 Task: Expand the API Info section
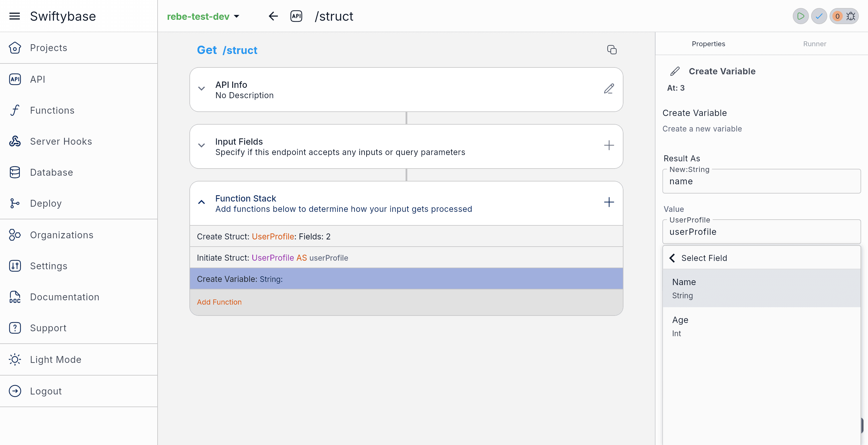[201, 89]
